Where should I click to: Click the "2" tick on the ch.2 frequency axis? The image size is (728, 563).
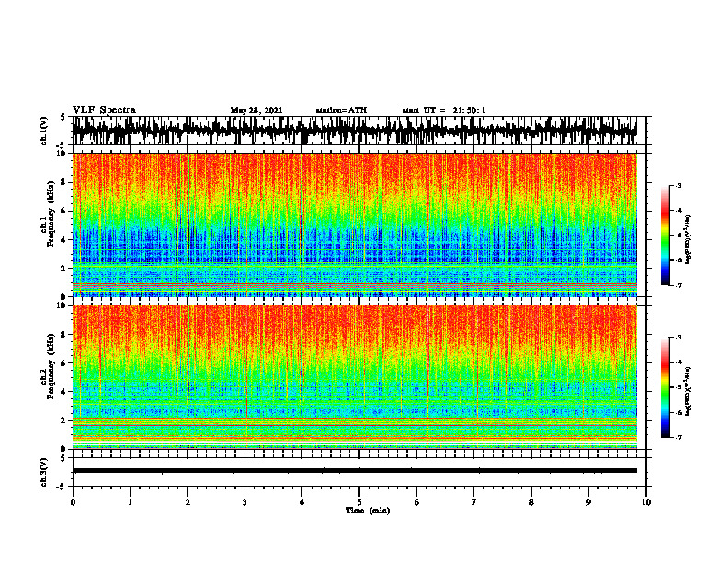pyautogui.click(x=64, y=420)
